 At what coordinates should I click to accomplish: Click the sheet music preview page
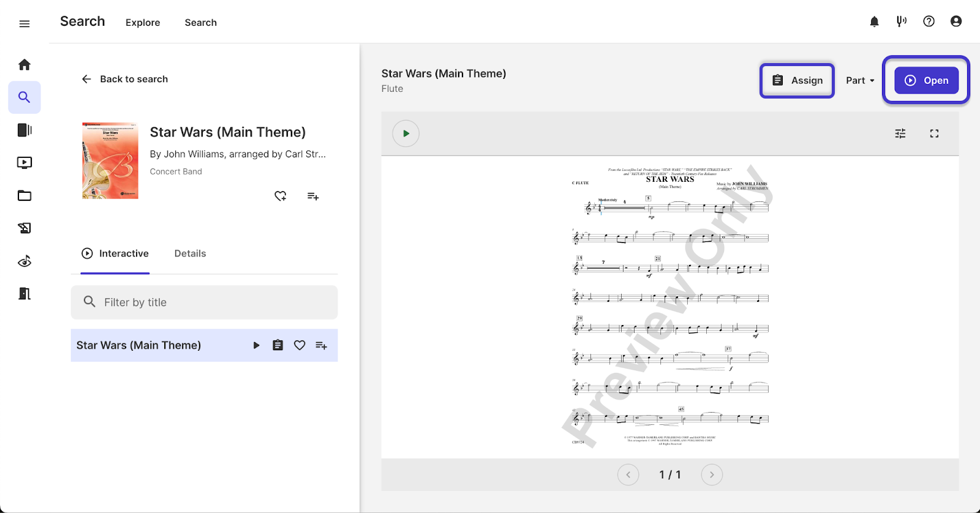[670, 307]
